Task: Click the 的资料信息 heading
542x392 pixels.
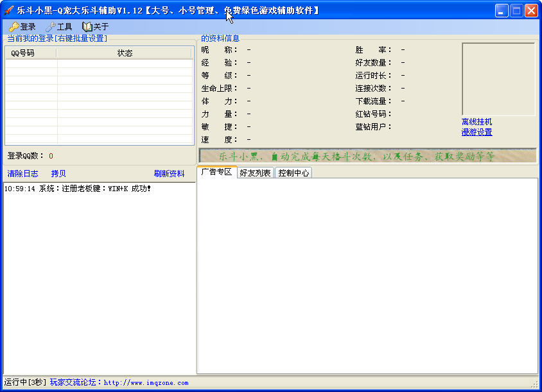Action: 220,38
